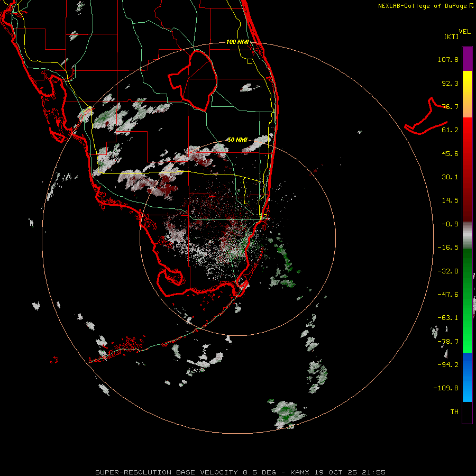Click the -16.5 velocity scale value
The height and width of the screenshot is (476, 476).
[x=448, y=248]
